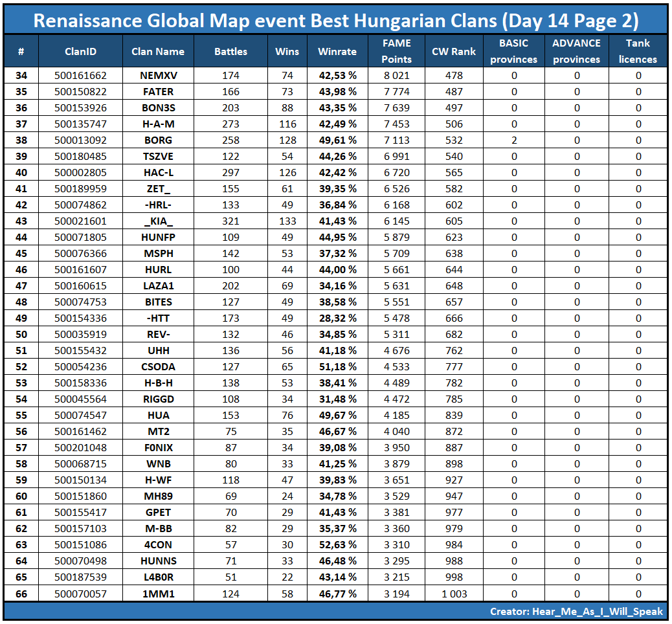Click the BASIC provinces column header

tap(514, 51)
